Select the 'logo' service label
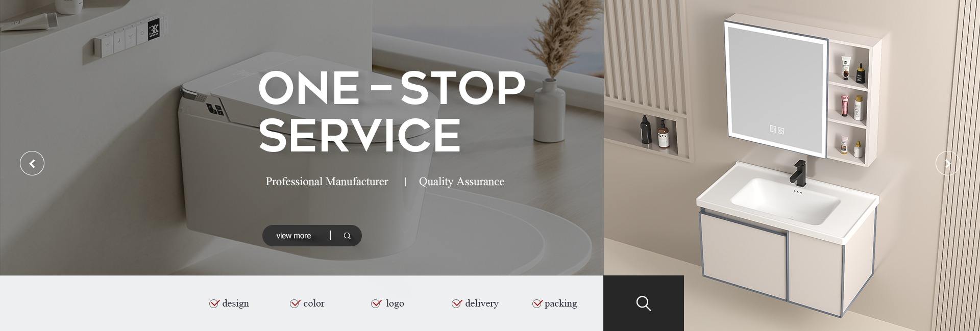Image resolution: width=980 pixels, height=331 pixels. 395,303
